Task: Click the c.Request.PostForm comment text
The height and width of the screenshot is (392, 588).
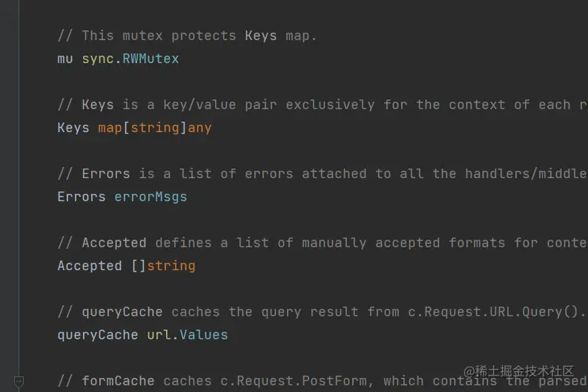Action: tap(298, 381)
